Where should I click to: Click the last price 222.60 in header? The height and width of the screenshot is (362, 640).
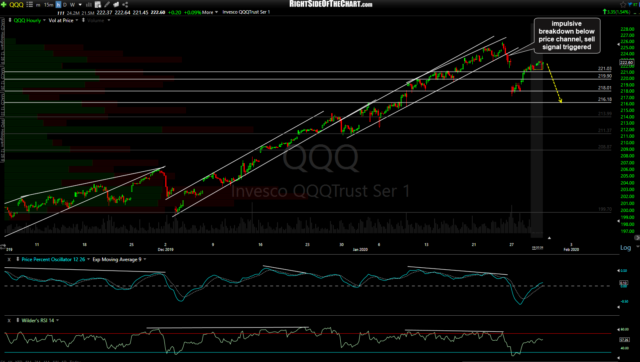point(158,12)
